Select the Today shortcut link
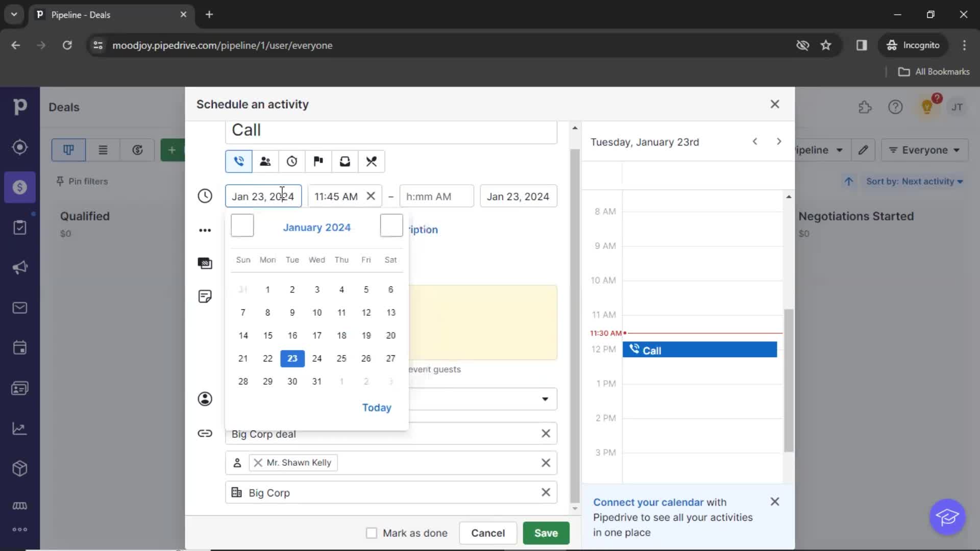Screen dimensions: 980x551 pos(377,407)
